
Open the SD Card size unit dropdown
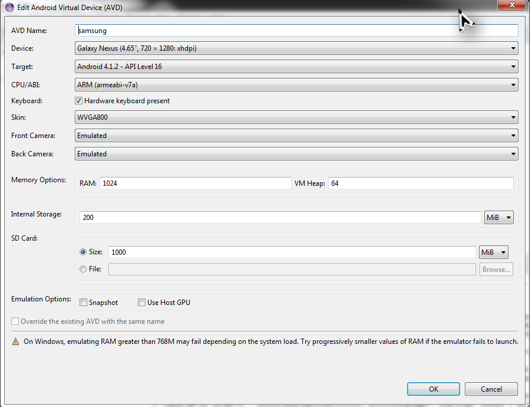point(493,252)
